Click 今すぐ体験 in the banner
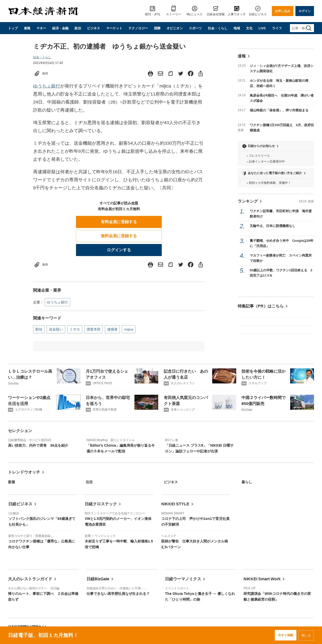This screenshot has width=322, height=644. [286, 635]
